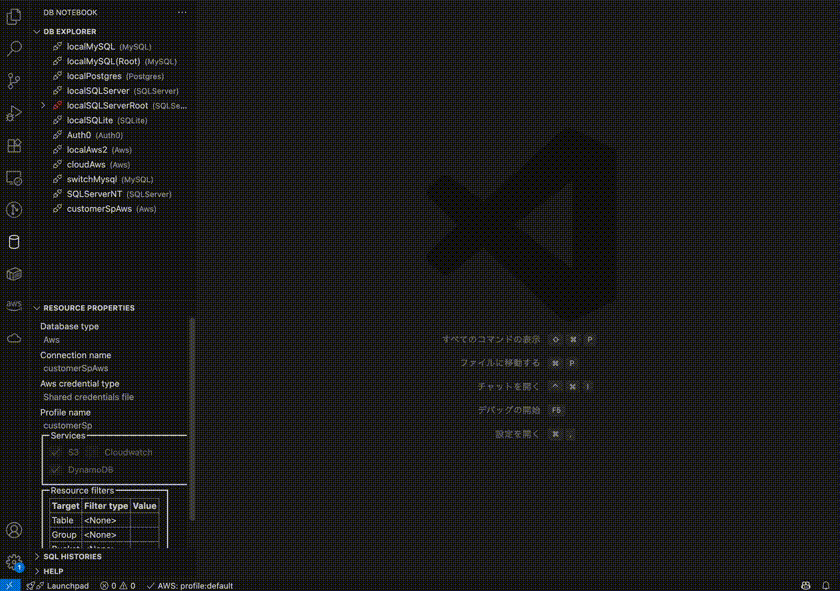Click the remote window indicator in status bar

pos(10,586)
